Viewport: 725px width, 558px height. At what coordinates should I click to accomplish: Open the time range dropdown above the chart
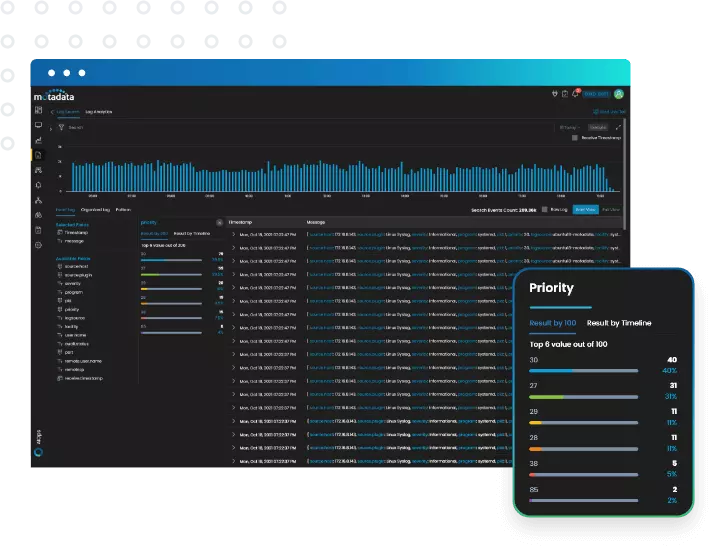click(x=568, y=128)
